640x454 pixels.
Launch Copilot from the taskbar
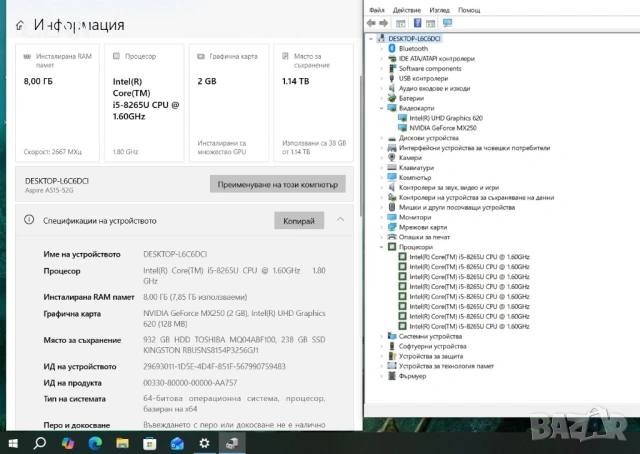[68, 443]
